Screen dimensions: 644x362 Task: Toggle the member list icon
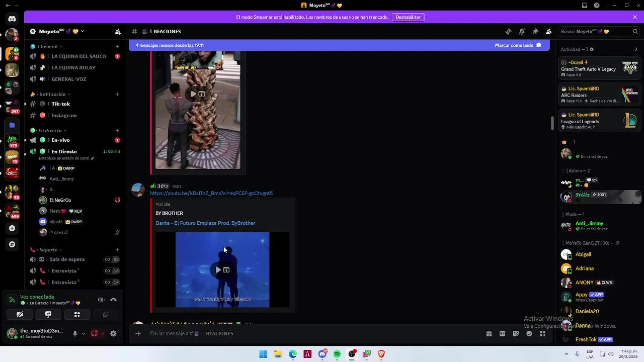(549, 31)
